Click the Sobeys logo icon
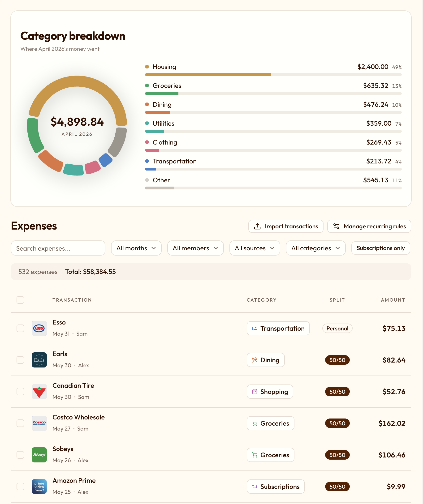Screen dimensions: 423x504 39,455
